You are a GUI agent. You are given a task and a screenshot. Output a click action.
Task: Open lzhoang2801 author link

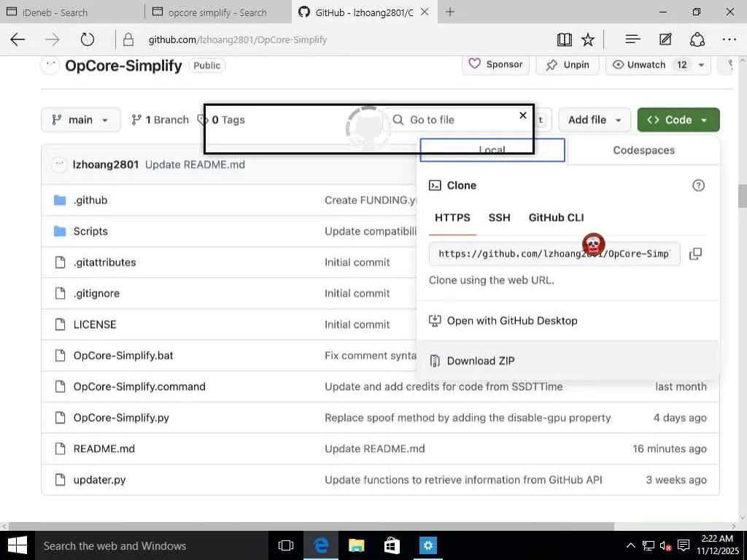pyautogui.click(x=105, y=165)
